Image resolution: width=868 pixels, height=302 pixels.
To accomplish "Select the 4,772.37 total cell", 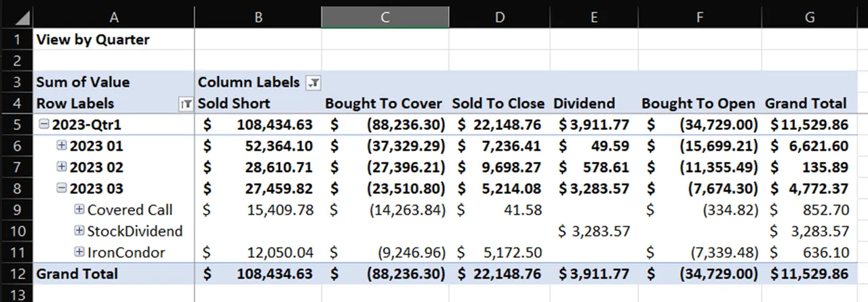I will pyautogui.click(x=810, y=188).
